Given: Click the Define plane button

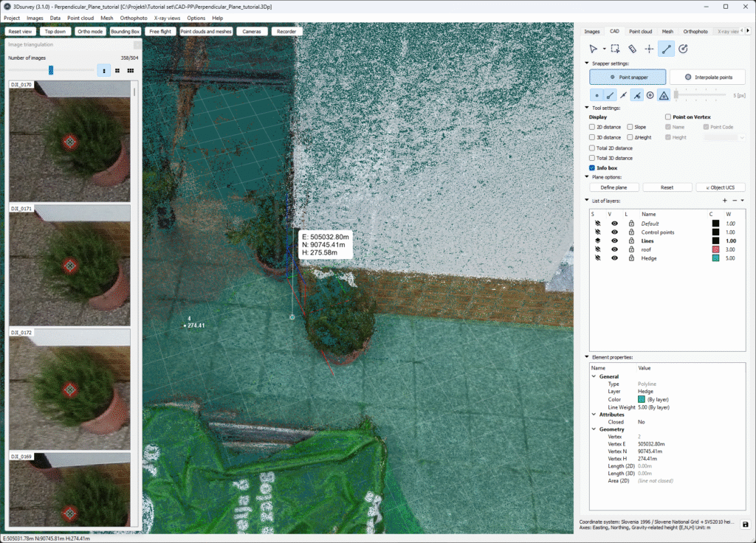Looking at the screenshot, I should [614, 187].
